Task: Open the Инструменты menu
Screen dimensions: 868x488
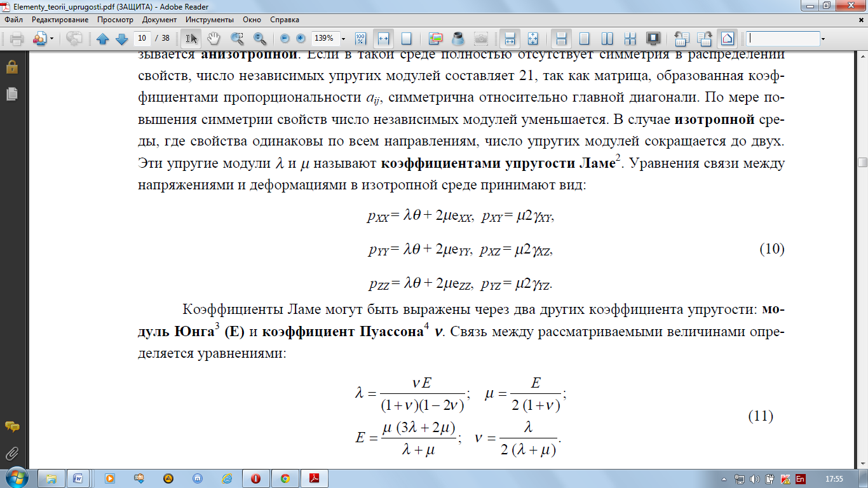Action: (209, 20)
